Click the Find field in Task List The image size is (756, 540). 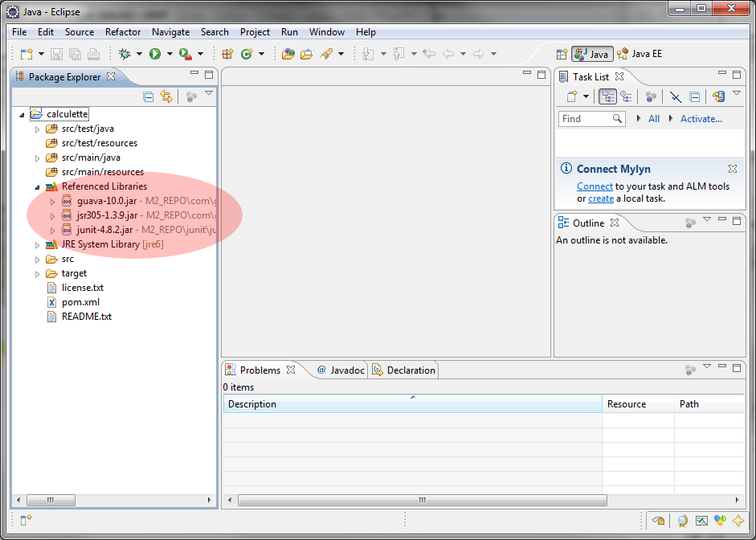[x=585, y=119]
